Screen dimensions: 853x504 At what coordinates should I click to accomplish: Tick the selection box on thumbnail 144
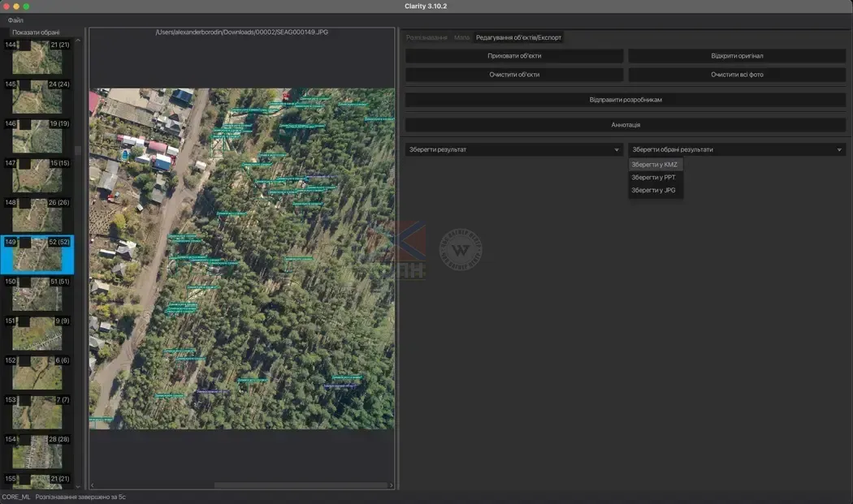point(24,45)
